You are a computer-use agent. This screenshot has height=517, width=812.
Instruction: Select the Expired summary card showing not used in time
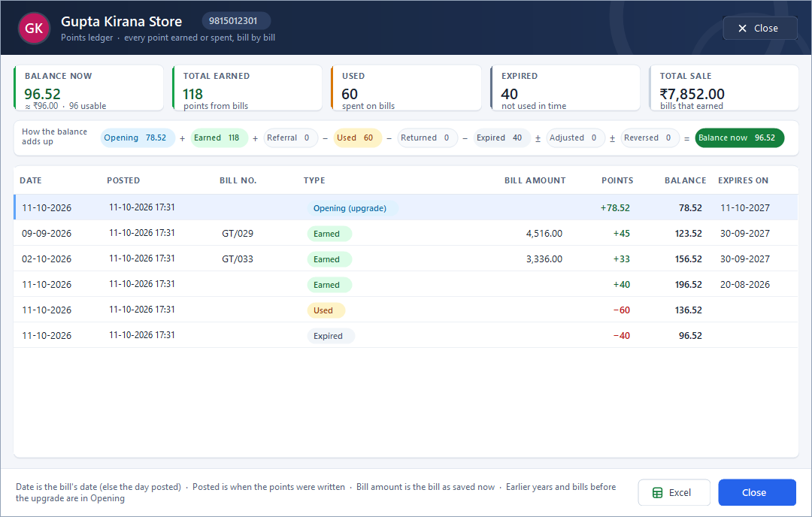pos(565,88)
